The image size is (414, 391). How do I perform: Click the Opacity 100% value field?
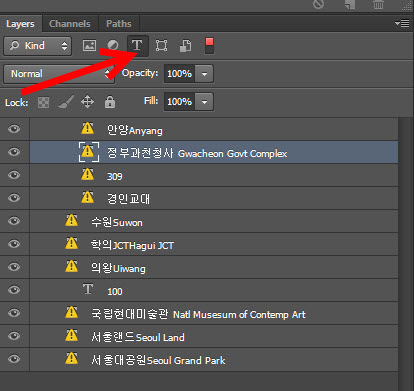(180, 74)
